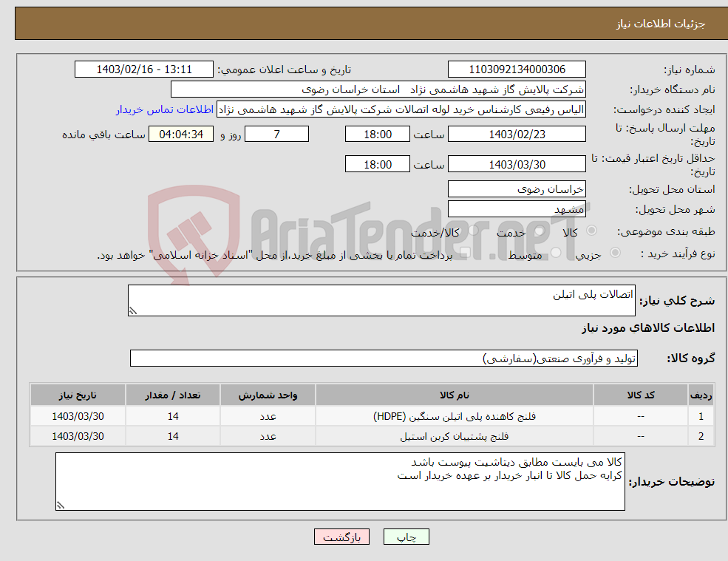Open اطلاعات تماس خریدار link
Screen dimensions: 728x561
tap(165, 109)
